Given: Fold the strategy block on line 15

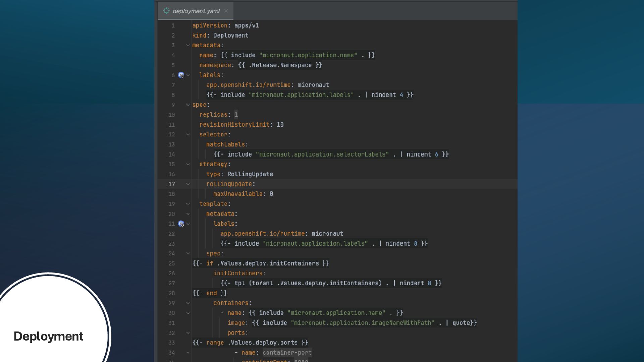Looking at the screenshot, I should (188, 165).
